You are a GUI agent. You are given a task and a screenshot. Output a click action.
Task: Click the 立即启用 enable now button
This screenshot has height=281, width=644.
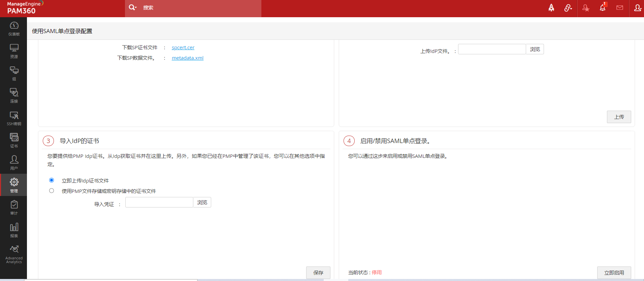[614, 273]
